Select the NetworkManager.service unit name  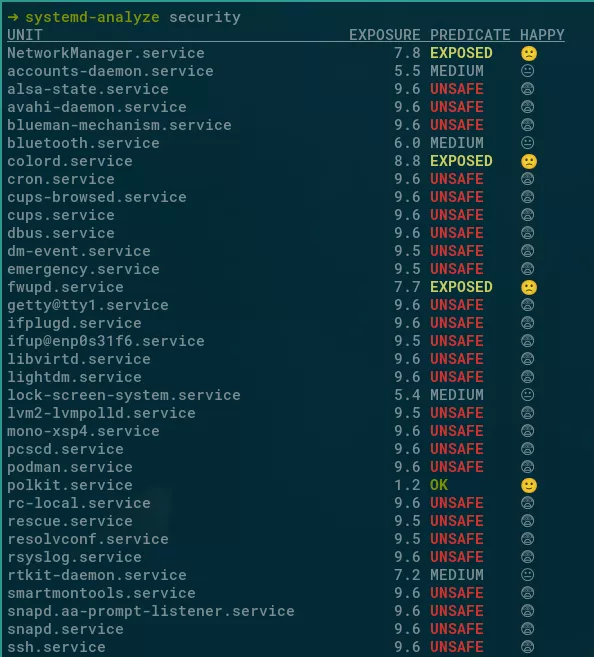click(x=106, y=53)
